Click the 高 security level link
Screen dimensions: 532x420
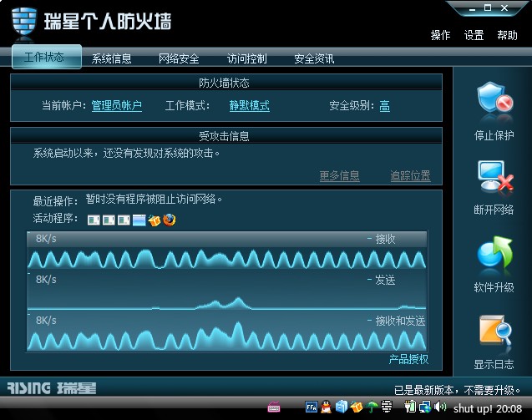(x=384, y=106)
